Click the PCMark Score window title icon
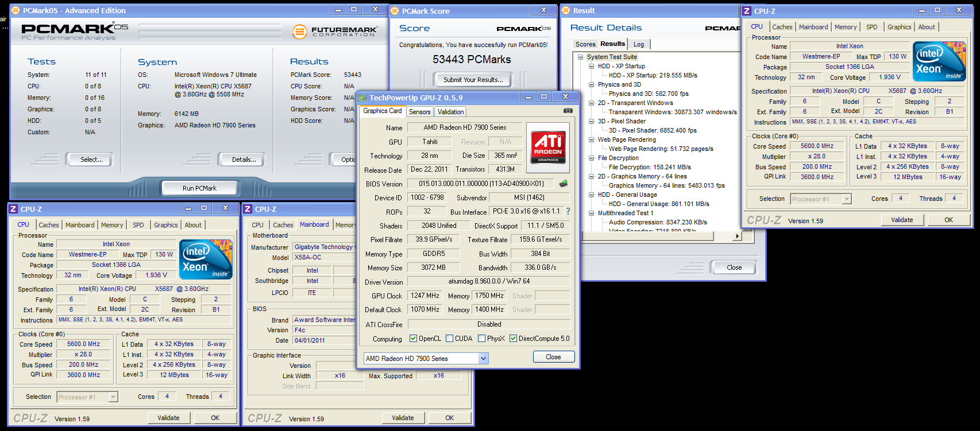980x431 pixels. tap(395, 11)
